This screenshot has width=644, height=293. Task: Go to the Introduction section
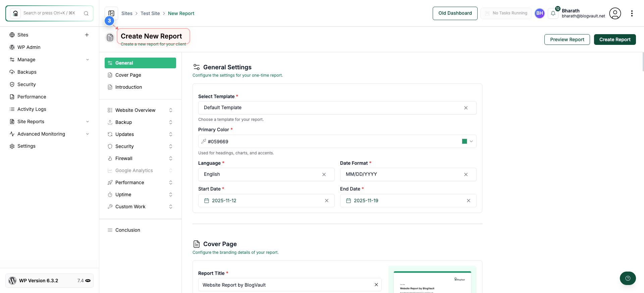click(140, 87)
